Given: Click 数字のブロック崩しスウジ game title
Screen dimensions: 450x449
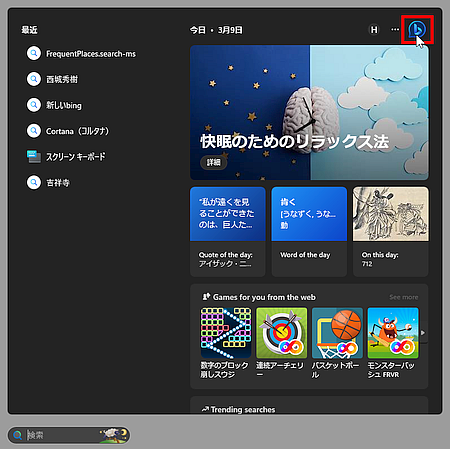Looking at the screenshot, I should 224,370.
